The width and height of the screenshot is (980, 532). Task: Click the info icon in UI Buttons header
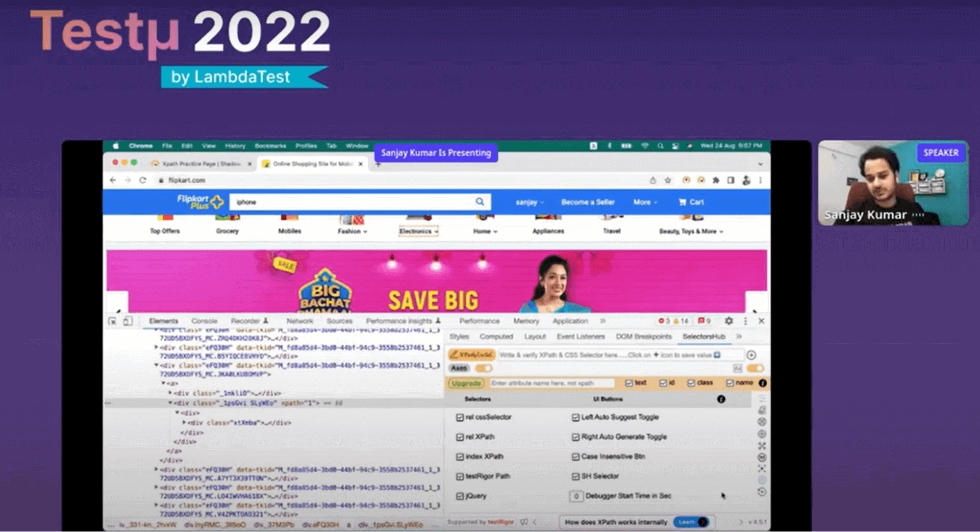point(721,399)
